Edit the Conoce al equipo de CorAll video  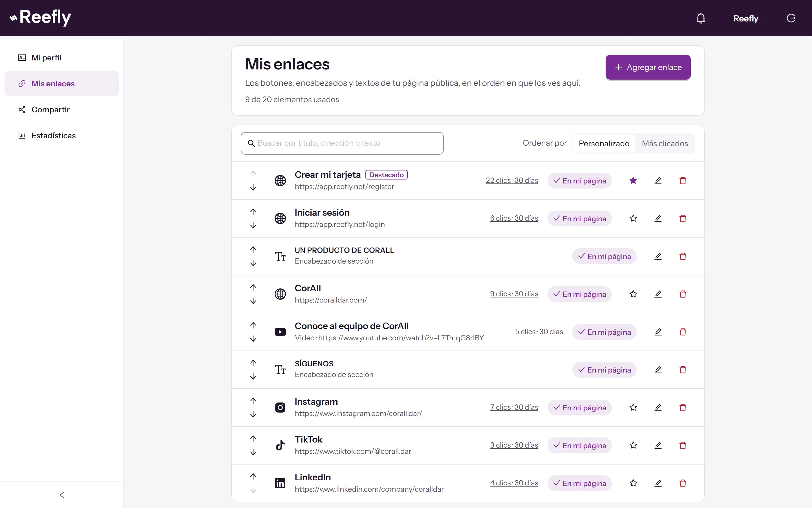658,332
